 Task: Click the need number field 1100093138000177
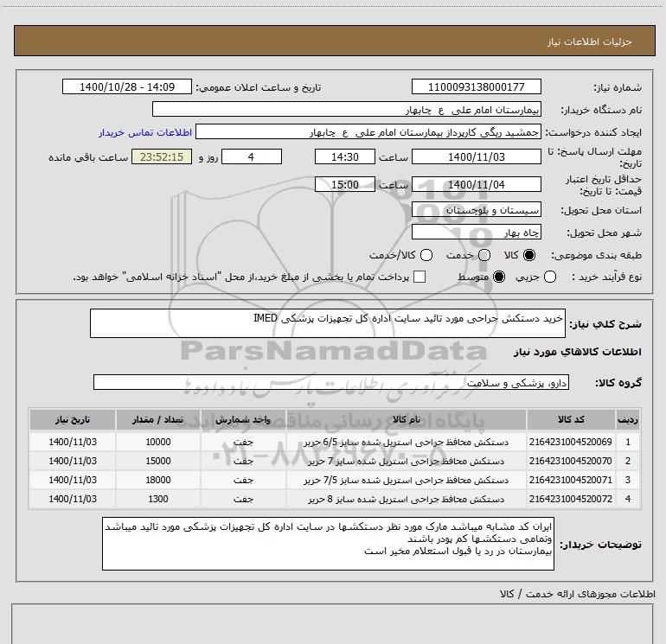coord(476,86)
